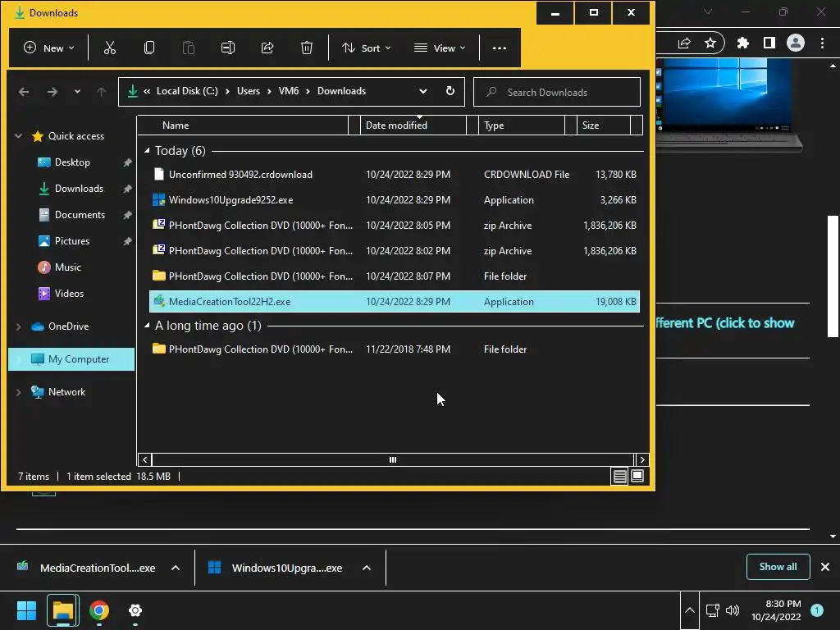
Task: Open the Chrome three-dot menu
Action: (x=822, y=43)
